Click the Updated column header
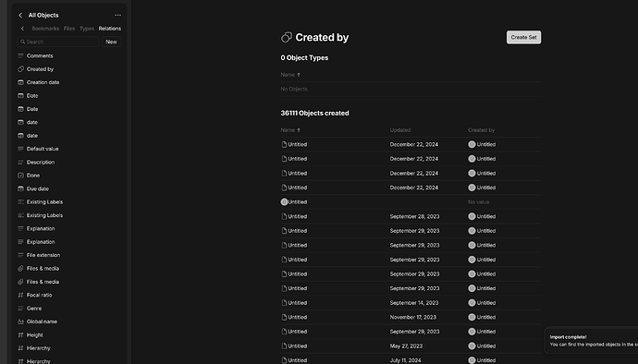638x364 pixels. click(x=400, y=130)
